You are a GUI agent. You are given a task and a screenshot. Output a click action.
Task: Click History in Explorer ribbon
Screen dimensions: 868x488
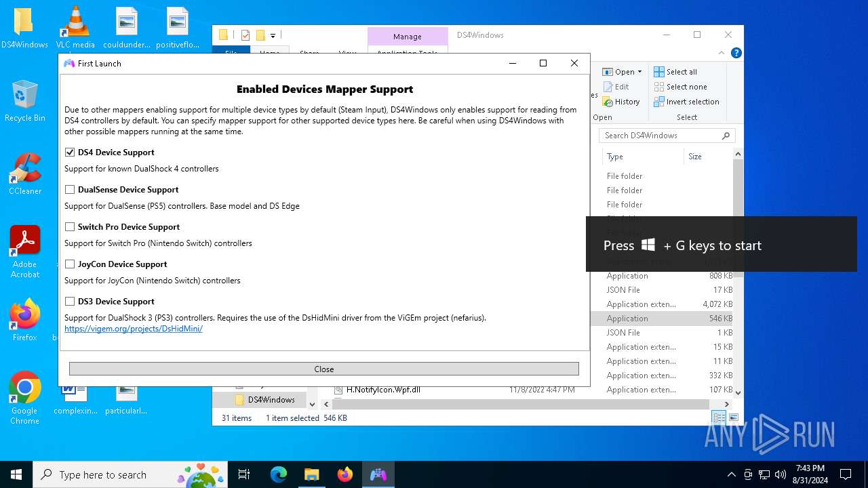pos(620,102)
